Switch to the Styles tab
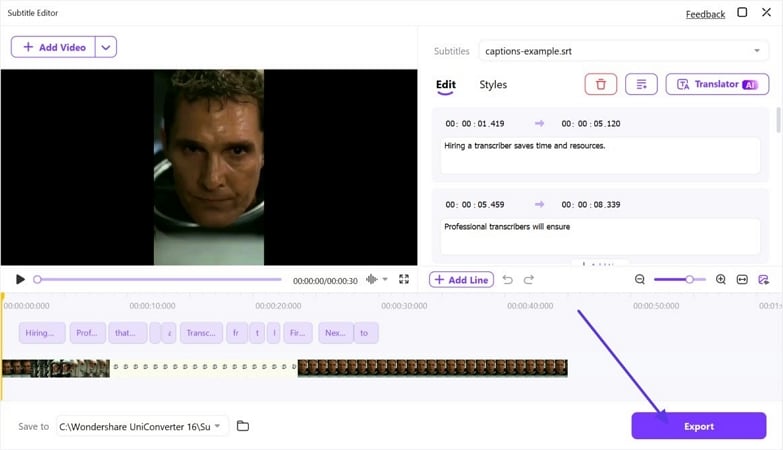Viewport: 783px width, 450px height. click(493, 84)
